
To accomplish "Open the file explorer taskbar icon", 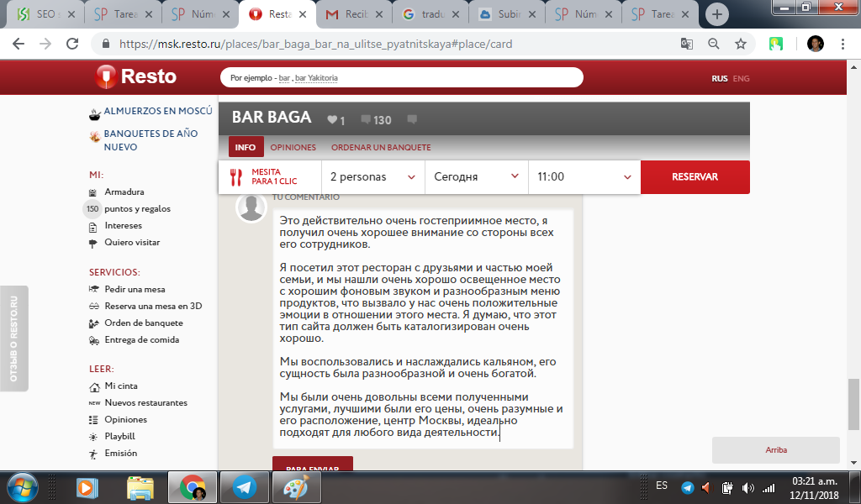I will 140,487.
